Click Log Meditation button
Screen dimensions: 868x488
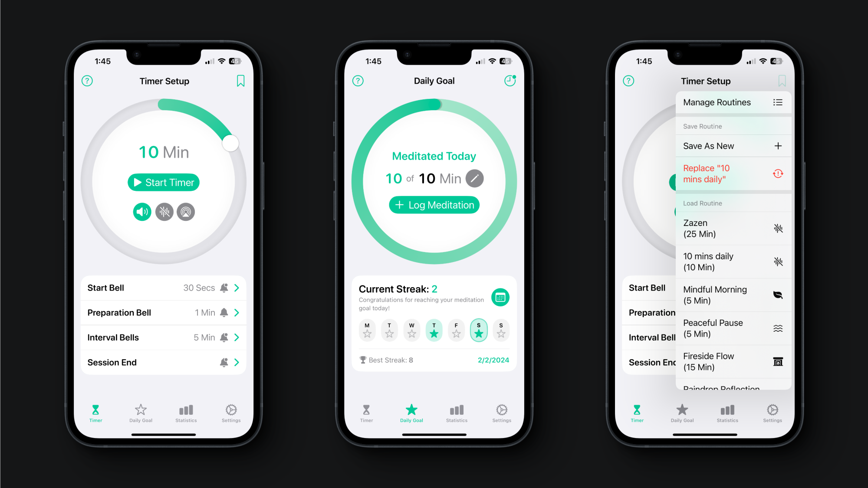[x=434, y=205]
